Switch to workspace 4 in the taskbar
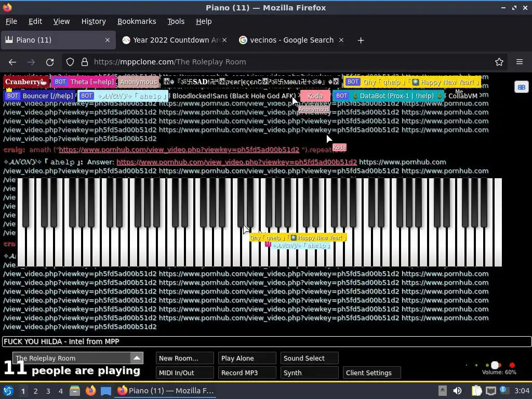 (61, 391)
